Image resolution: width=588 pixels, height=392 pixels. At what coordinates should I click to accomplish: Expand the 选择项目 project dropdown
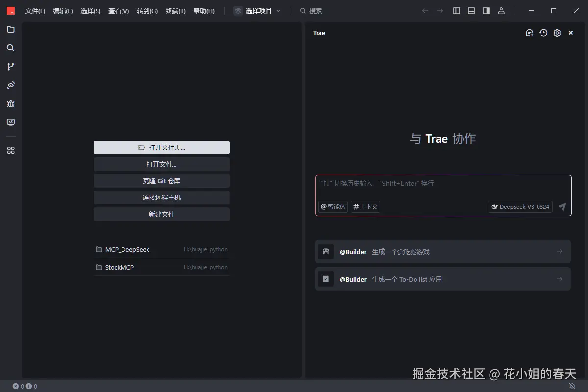click(x=257, y=11)
